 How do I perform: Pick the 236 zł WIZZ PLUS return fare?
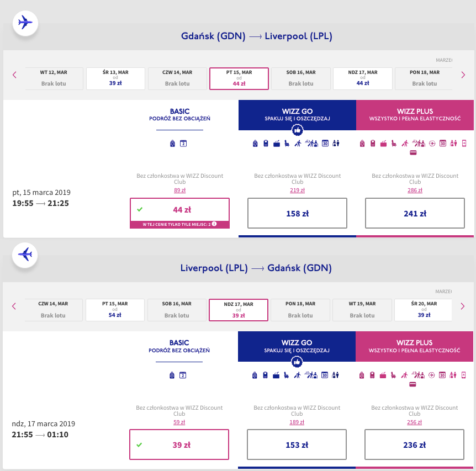[x=414, y=444]
